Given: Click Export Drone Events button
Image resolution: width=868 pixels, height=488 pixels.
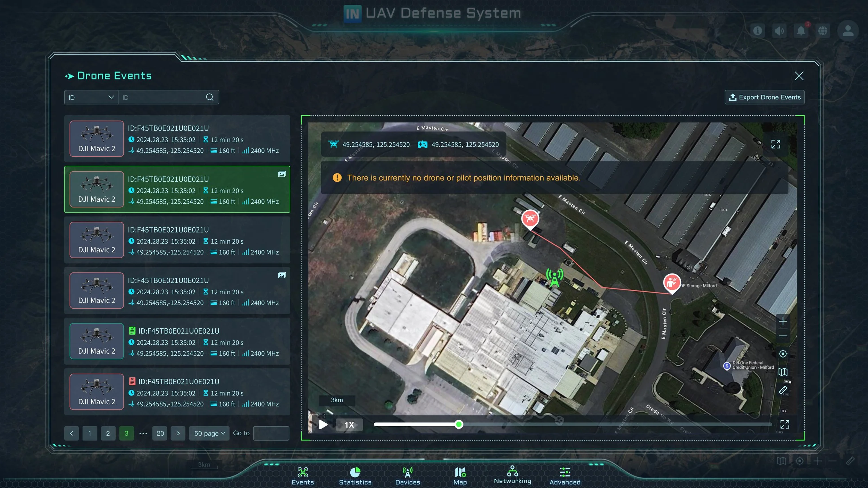Looking at the screenshot, I should tap(764, 98).
